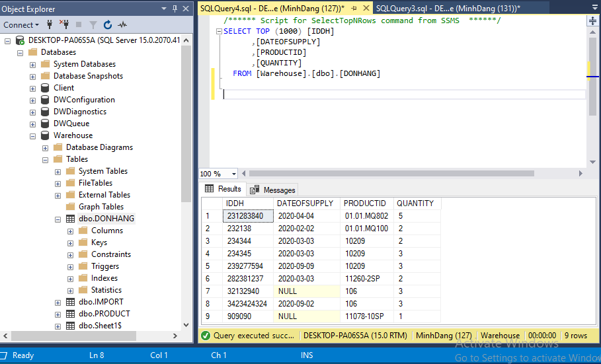601x364 pixels.
Task: Click the PRODUCTID column header
Action: tap(365, 203)
